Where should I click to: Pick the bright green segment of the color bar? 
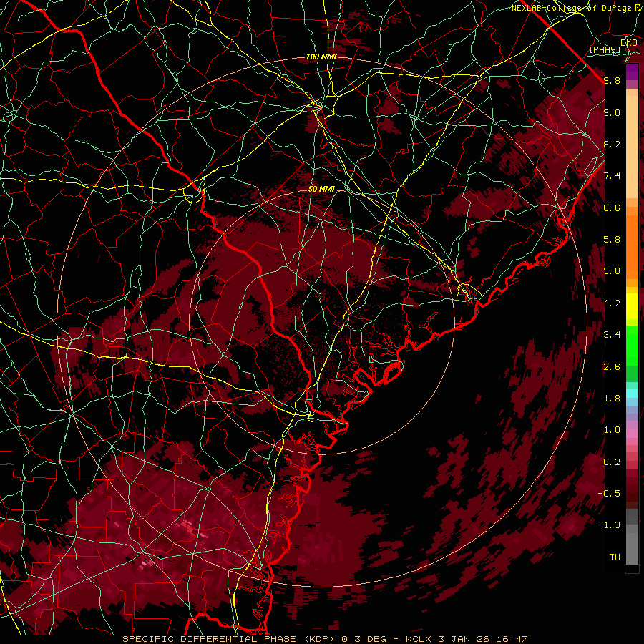pyautogui.click(x=632, y=345)
